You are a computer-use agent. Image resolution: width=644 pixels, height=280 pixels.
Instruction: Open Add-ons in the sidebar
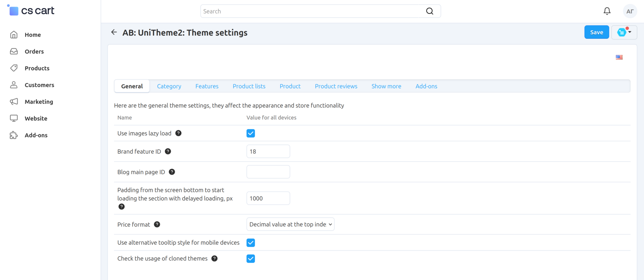point(36,135)
